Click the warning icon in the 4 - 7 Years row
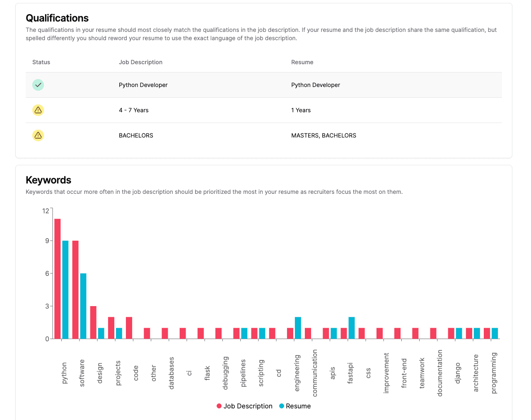The image size is (531, 420). pos(38,110)
